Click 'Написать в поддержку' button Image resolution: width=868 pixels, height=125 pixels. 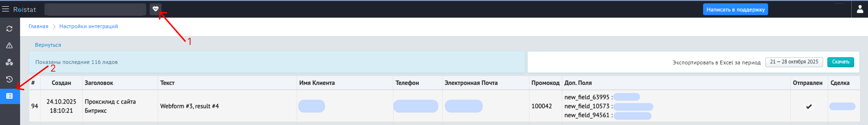click(735, 9)
